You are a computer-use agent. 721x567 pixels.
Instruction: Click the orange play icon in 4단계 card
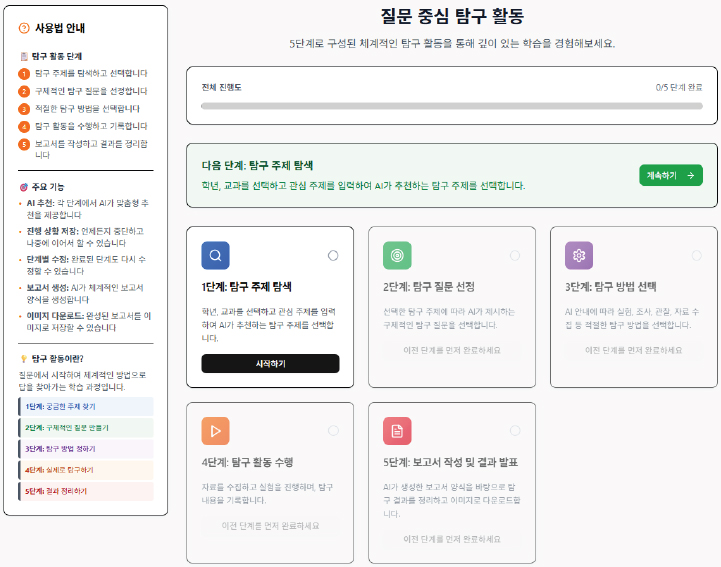pyautogui.click(x=215, y=430)
